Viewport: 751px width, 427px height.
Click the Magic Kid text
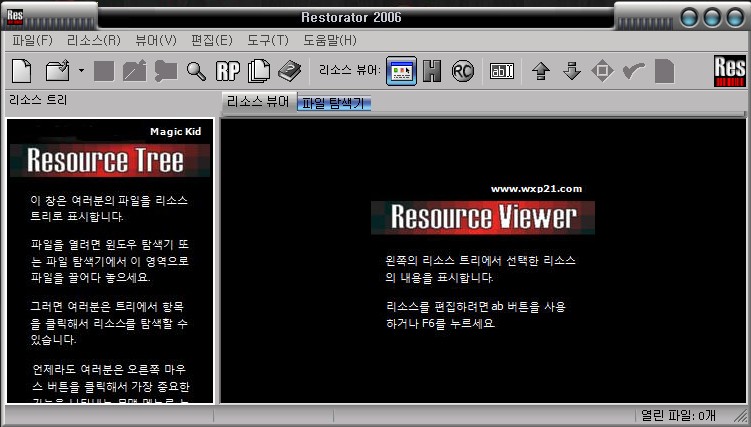[175, 132]
